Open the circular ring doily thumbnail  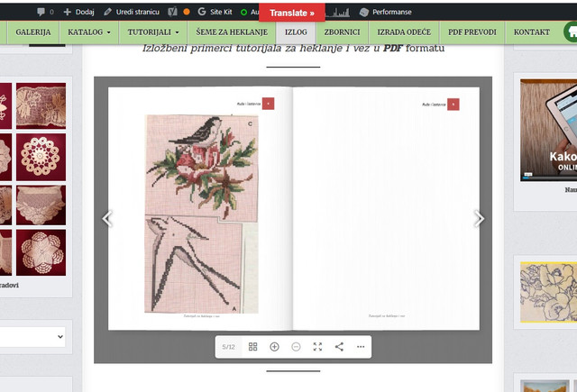point(41,157)
